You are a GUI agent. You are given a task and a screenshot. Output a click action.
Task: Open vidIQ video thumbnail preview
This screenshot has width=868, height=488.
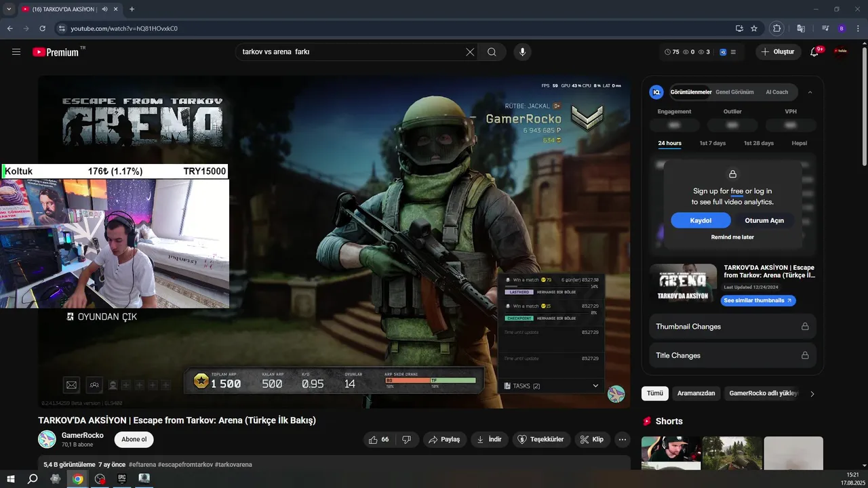[683, 283]
